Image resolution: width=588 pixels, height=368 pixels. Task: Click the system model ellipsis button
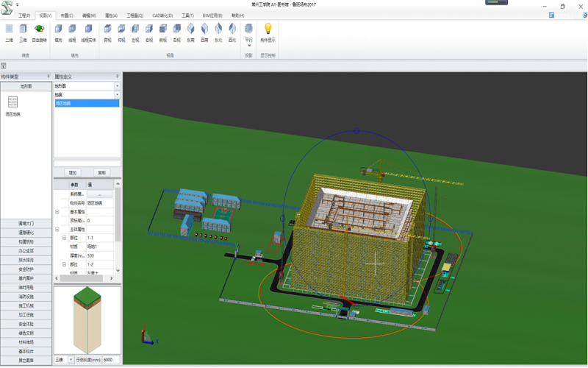[99, 194]
